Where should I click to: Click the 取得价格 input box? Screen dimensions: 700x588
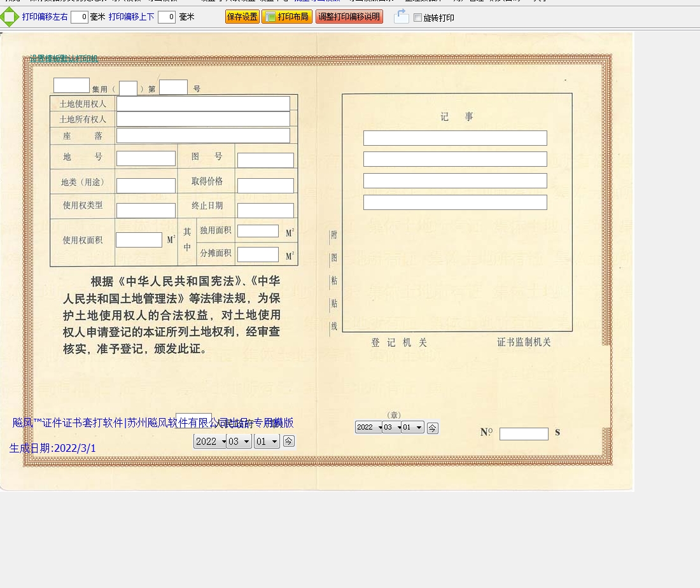click(265, 185)
